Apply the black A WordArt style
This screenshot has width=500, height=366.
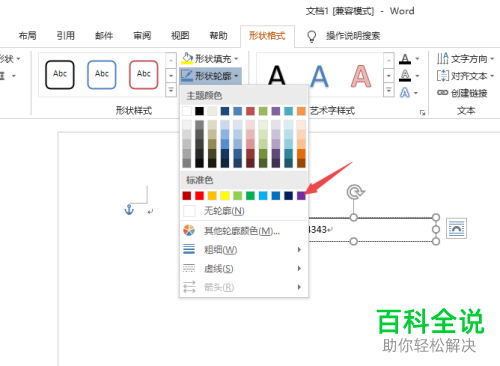[277, 76]
